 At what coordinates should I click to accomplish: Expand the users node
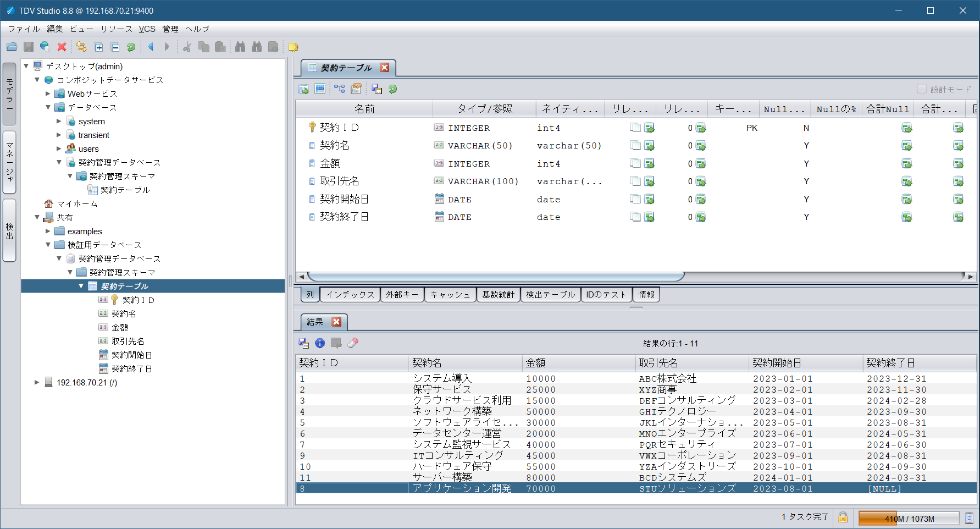pos(59,148)
